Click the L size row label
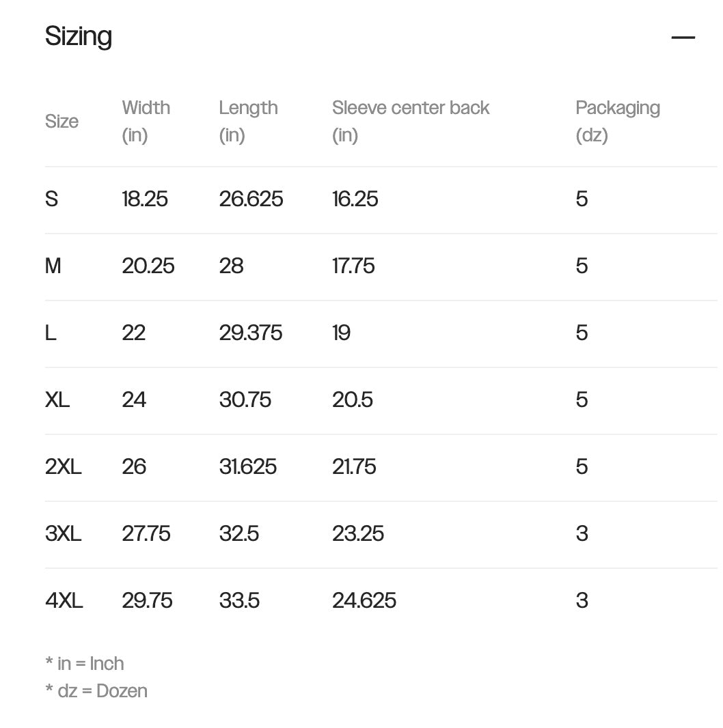The height and width of the screenshot is (728, 723). point(51,333)
